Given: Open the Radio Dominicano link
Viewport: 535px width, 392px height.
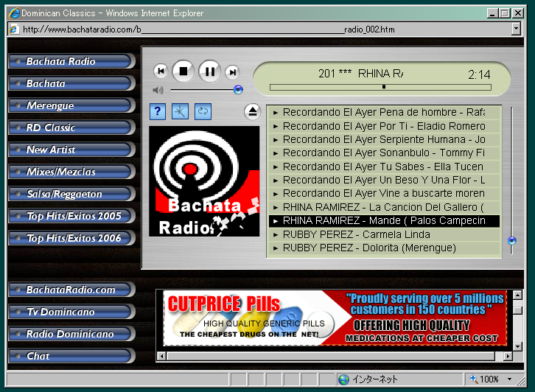Looking at the screenshot, I should point(71,334).
